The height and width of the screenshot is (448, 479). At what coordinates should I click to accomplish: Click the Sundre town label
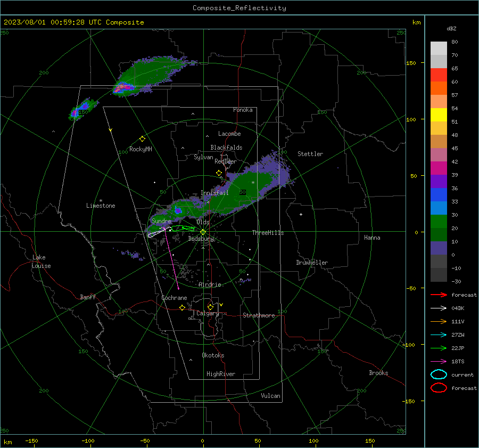(x=161, y=221)
